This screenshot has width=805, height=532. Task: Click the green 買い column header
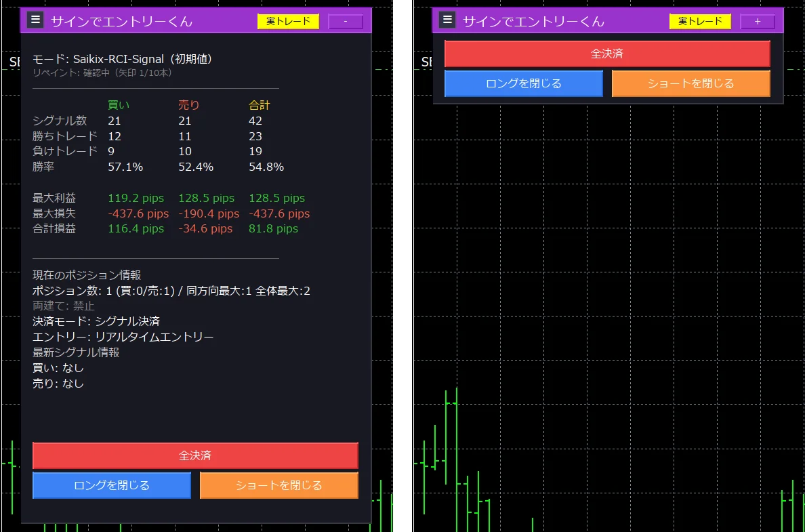point(119,105)
